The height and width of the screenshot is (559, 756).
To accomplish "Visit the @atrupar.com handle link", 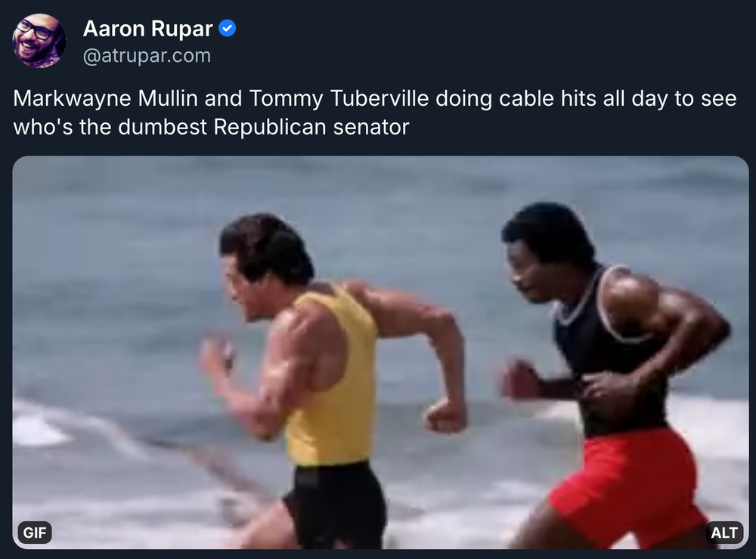I will coord(147,55).
